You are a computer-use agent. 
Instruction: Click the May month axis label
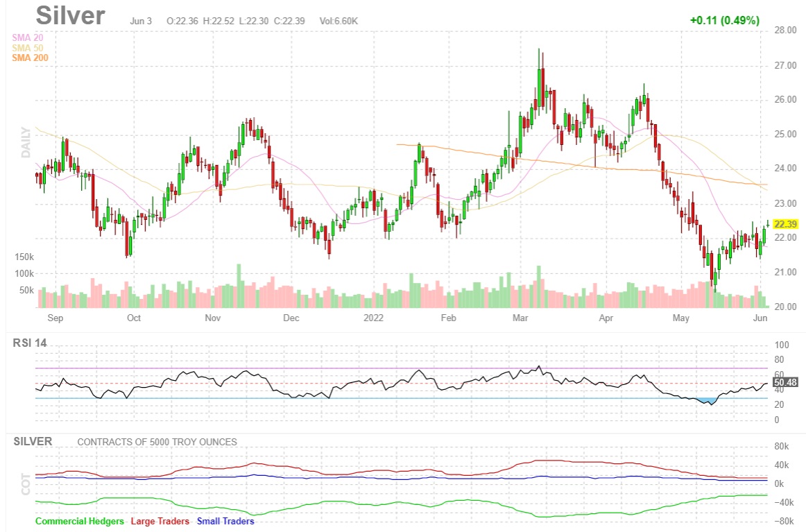click(681, 318)
